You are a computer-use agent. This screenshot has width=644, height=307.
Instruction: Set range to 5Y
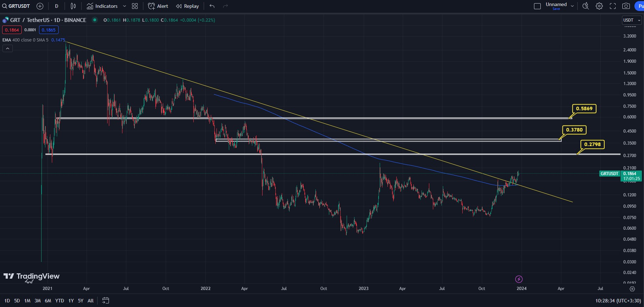(x=81, y=301)
